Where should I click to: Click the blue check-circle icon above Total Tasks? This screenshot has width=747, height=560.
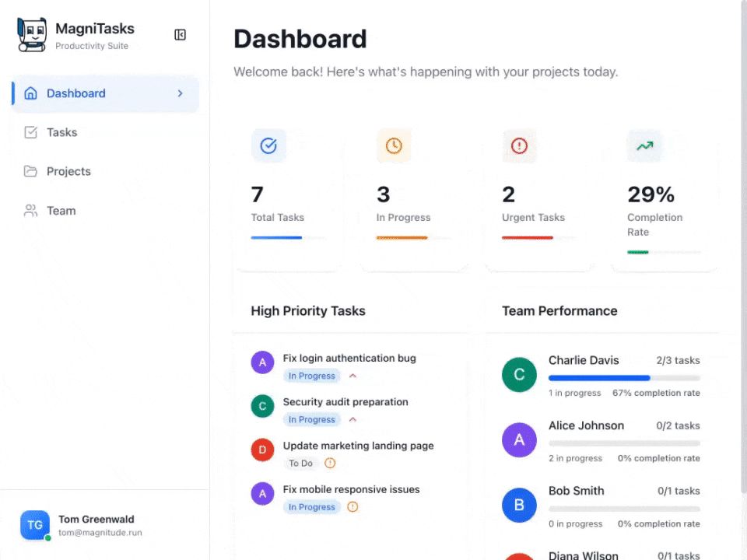268,145
